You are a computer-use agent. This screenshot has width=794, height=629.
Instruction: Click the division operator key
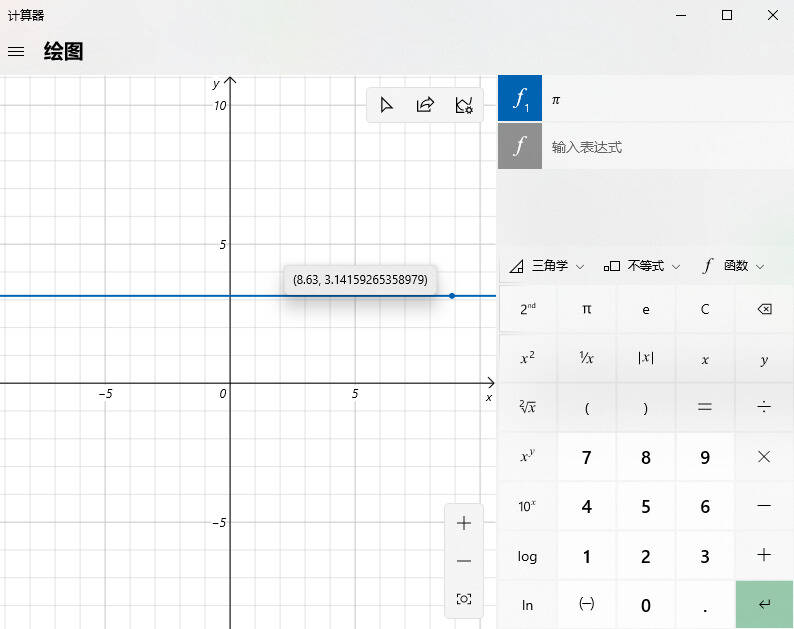click(764, 407)
